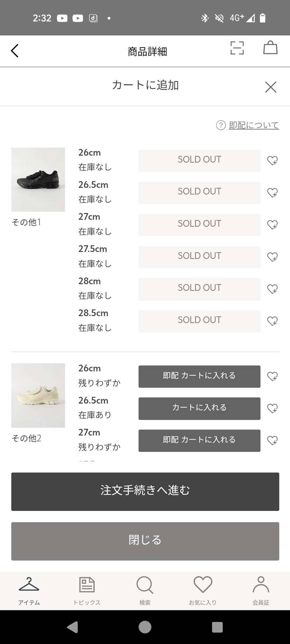Favorite the black 27.5cm size with heart
The height and width of the screenshot is (644, 290).
pyautogui.click(x=273, y=257)
